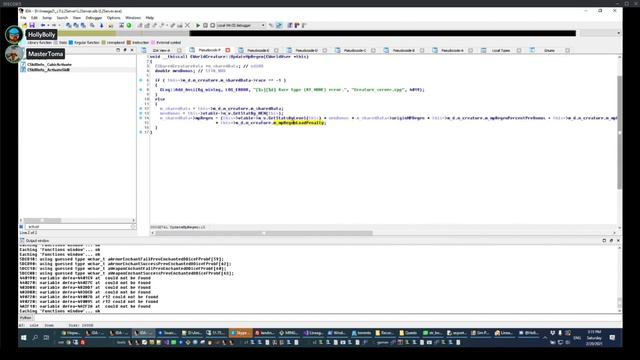Image resolution: width=640 pixels, height=360 pixels.
Task: Switch to the Pseudocode-C tab
Action: [x=355, y=50]
